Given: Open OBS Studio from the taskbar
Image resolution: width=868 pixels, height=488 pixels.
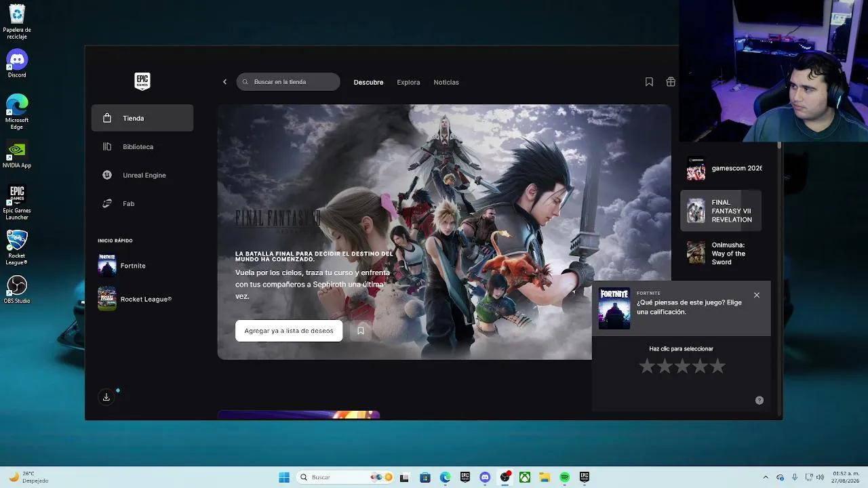Looking at the screenshot, I should (505, 477).
